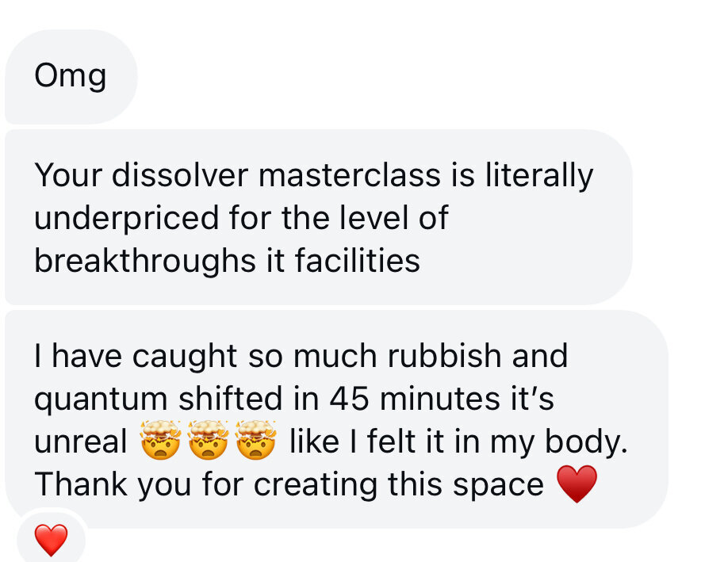Click the heart reaction below the last message
728x562 pixels.
pos(51,540)
